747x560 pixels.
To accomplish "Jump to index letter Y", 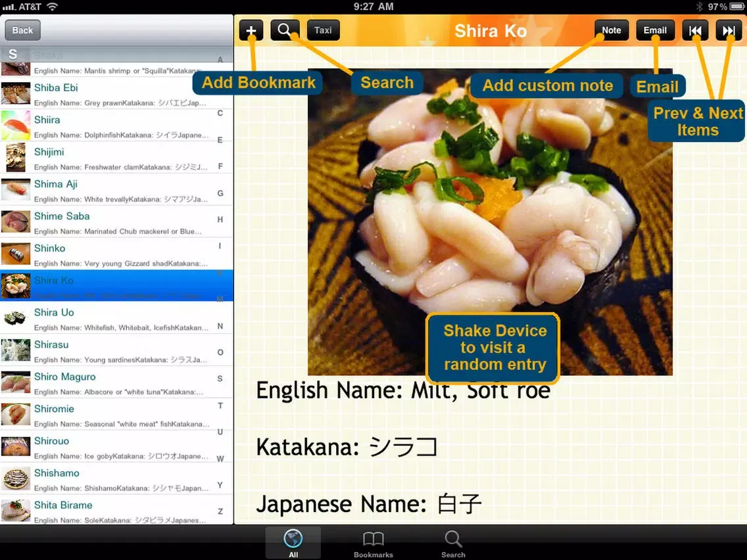I will (220, 485).
